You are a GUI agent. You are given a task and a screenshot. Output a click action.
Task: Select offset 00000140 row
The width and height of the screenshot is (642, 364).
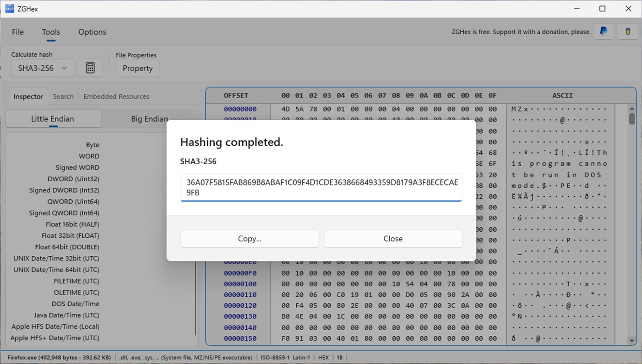pos(240,327)
